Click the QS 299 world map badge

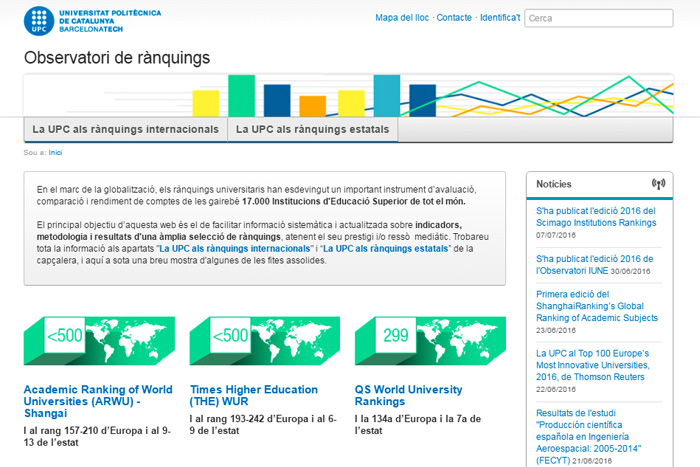click(420, 340)
